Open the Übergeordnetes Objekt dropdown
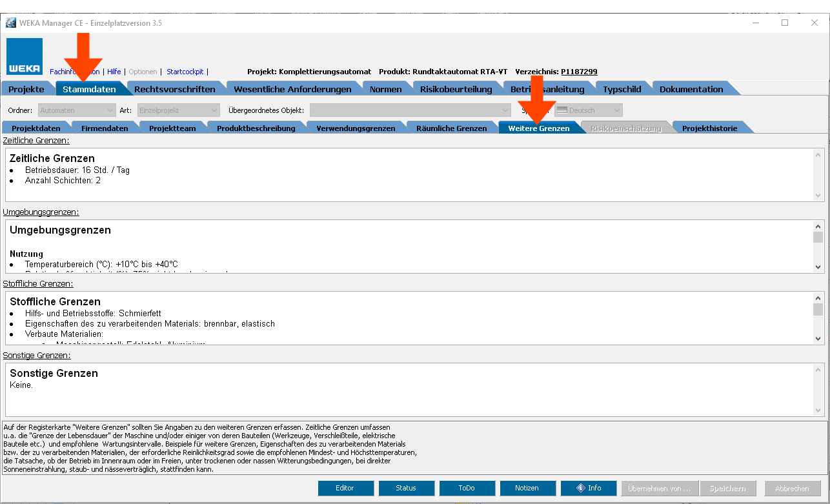Screen dimensions: 830x504 click(x=410, y=110)
